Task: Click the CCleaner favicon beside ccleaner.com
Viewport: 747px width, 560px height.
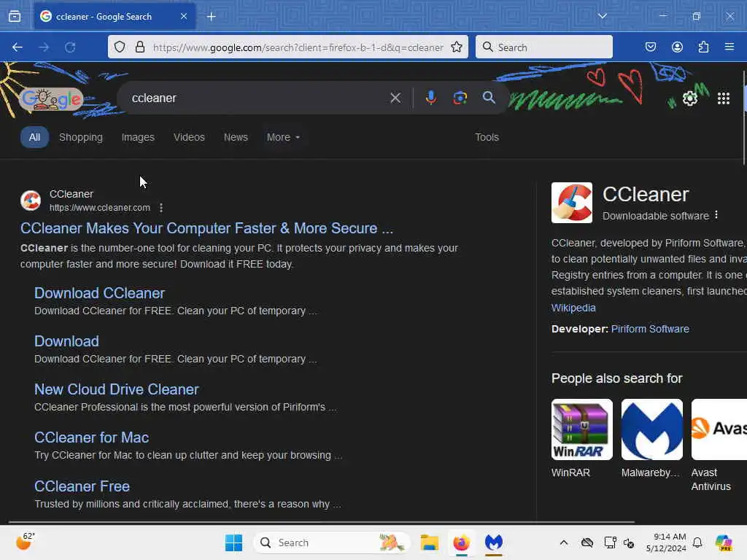Action: click(x=31, y=201)
